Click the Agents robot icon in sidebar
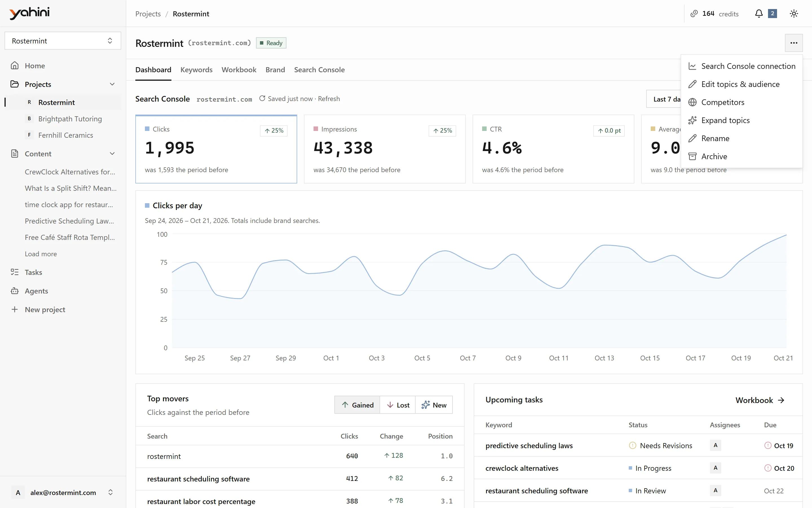This screenshot has height=508, width=812. click(x=14, y=291)
